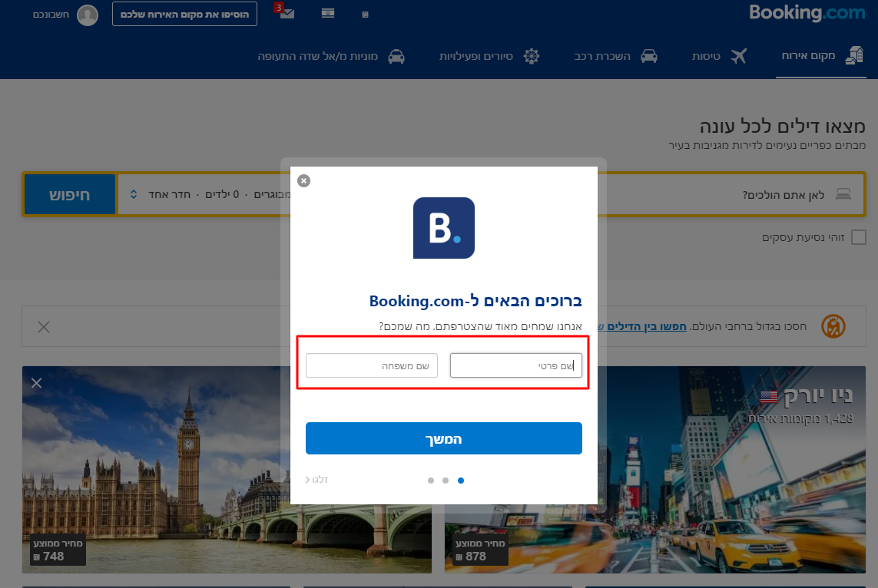Viewport: 878px width, 588px height.
Task: Click the car icon beside השכרת רכב
Action: 649,56
